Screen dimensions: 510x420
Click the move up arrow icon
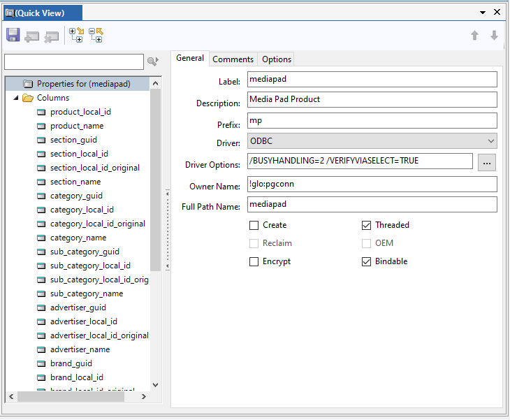click(475, 36)
